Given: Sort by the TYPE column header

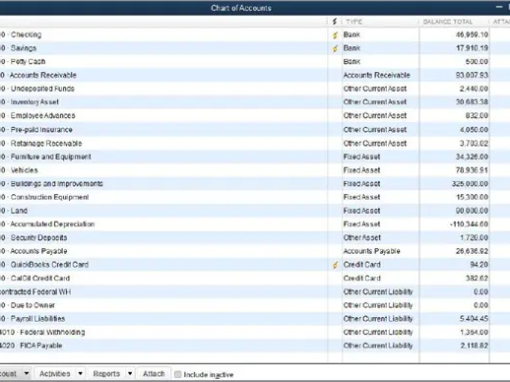Looking at the screenshot, I should click(354, 22).
